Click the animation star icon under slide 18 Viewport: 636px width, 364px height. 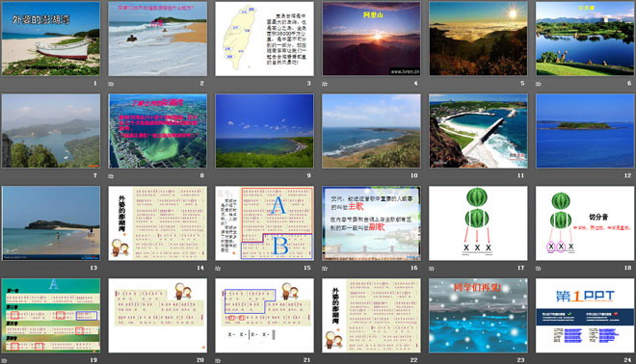539,269
